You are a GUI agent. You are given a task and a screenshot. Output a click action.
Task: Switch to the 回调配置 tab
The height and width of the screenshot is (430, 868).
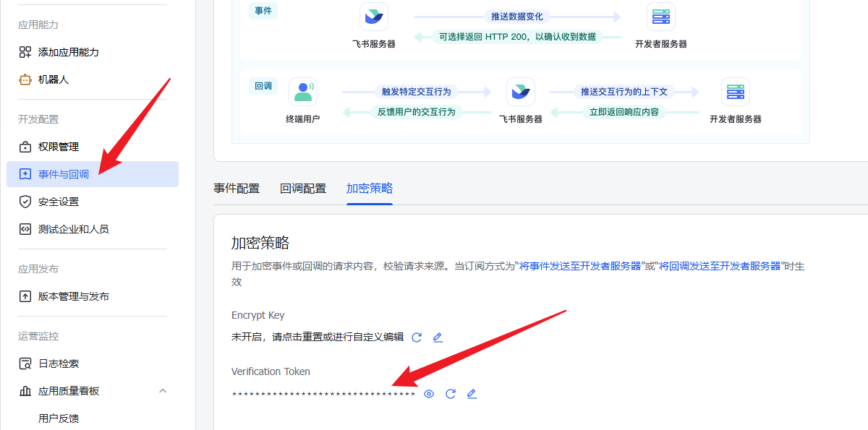(303, 189)
